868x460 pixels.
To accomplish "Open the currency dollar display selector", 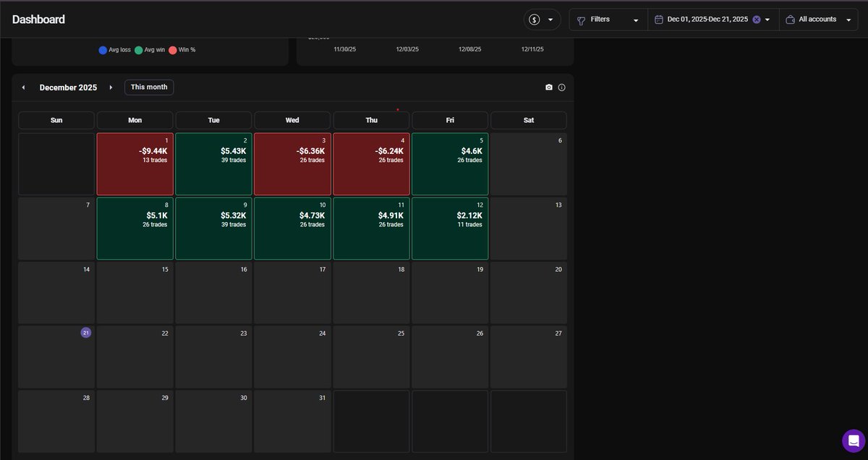I will (x=542, y=20).
